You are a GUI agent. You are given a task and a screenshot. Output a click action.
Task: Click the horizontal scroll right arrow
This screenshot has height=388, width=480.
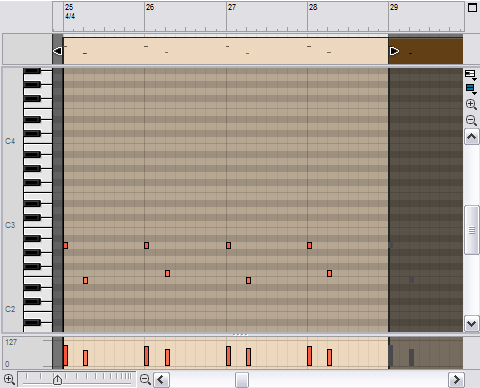(x=456, y=380)
